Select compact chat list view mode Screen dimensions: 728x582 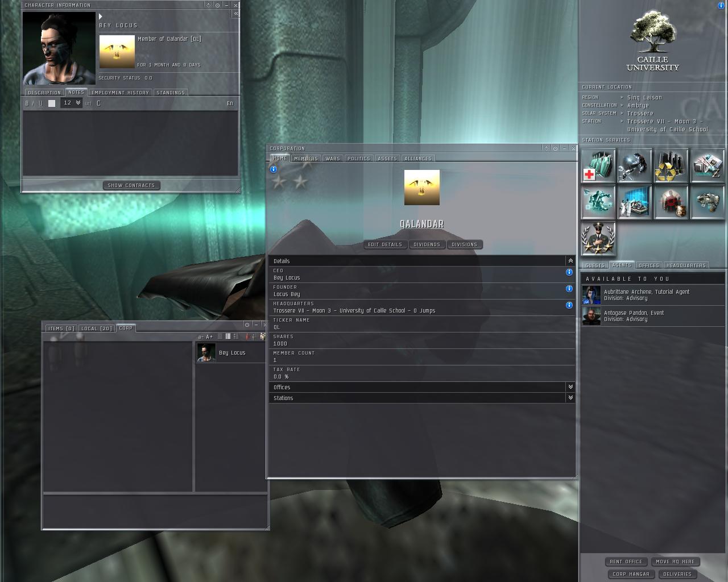click(227, 336)
